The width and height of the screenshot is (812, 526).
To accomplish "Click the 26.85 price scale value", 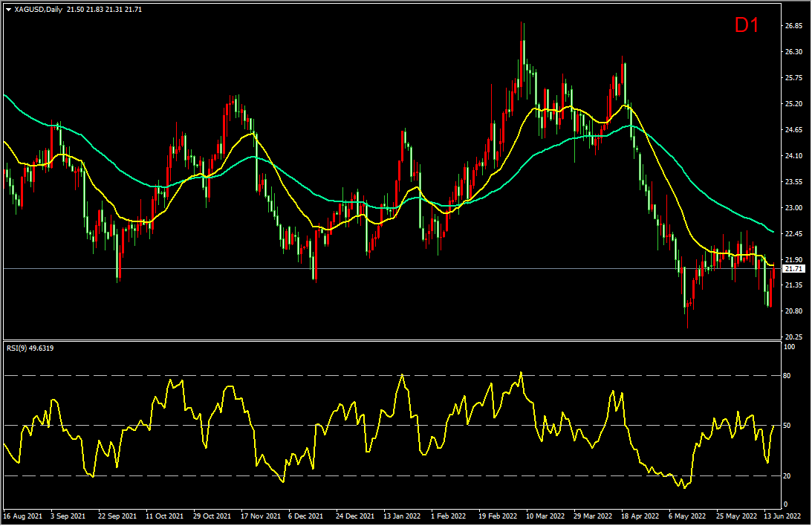I will (794, 26).
